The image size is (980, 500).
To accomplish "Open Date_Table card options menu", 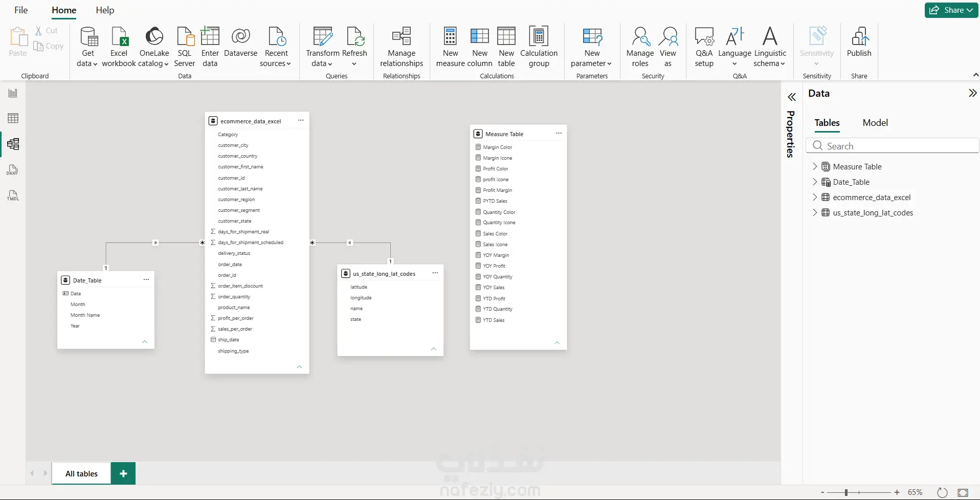I will point(146,279).
